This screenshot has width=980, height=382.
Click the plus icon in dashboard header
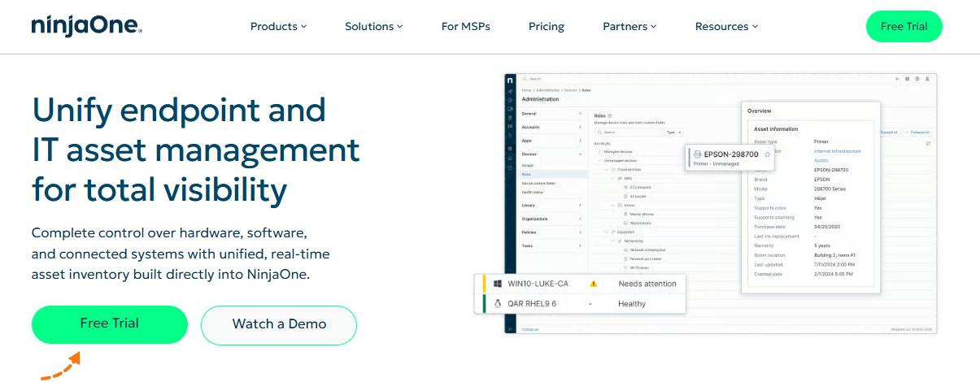(898, 79)
